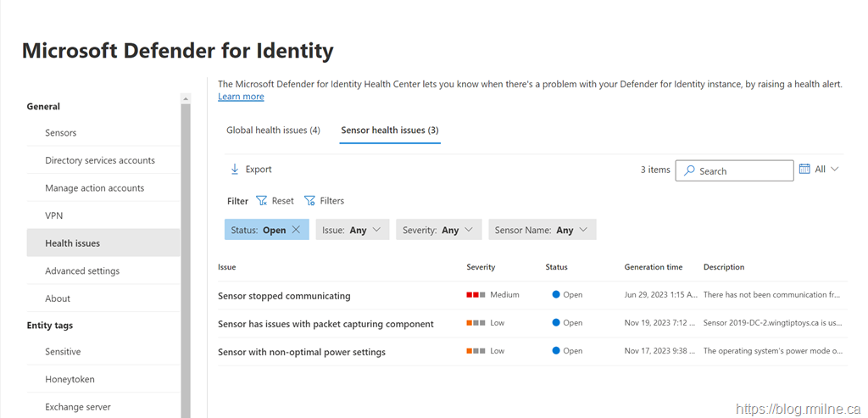Click the Reset filter icon
This screenshot has height=418, width=868.
pos(261,201)
